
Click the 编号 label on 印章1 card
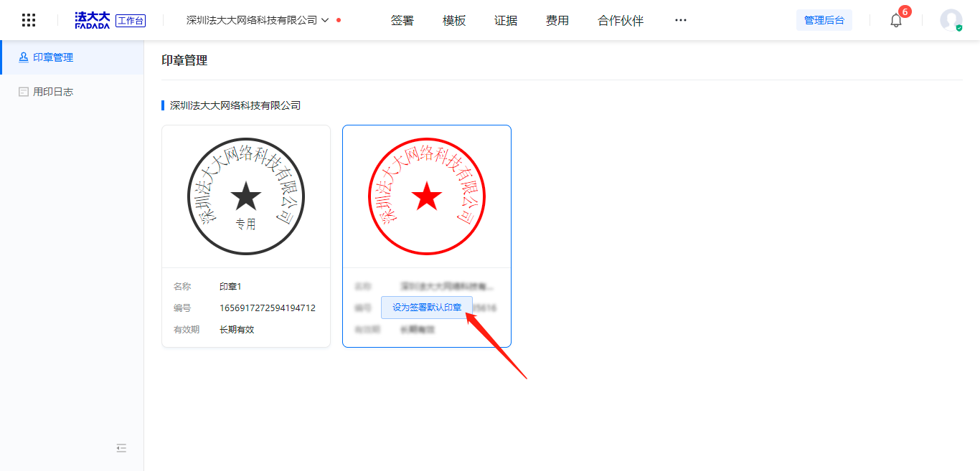click(x=182, y=308)
